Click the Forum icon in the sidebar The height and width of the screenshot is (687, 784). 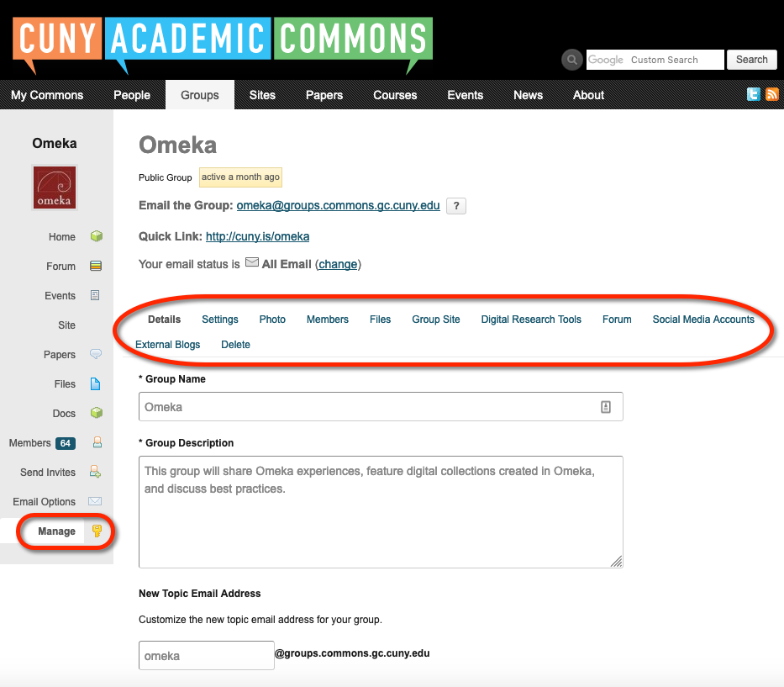[x=96, y=266]
